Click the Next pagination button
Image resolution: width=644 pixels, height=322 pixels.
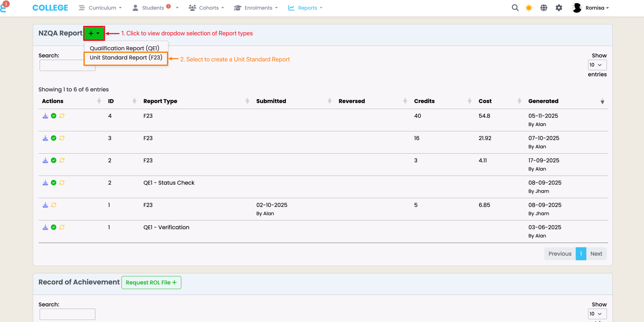click(x=596, y=254)
